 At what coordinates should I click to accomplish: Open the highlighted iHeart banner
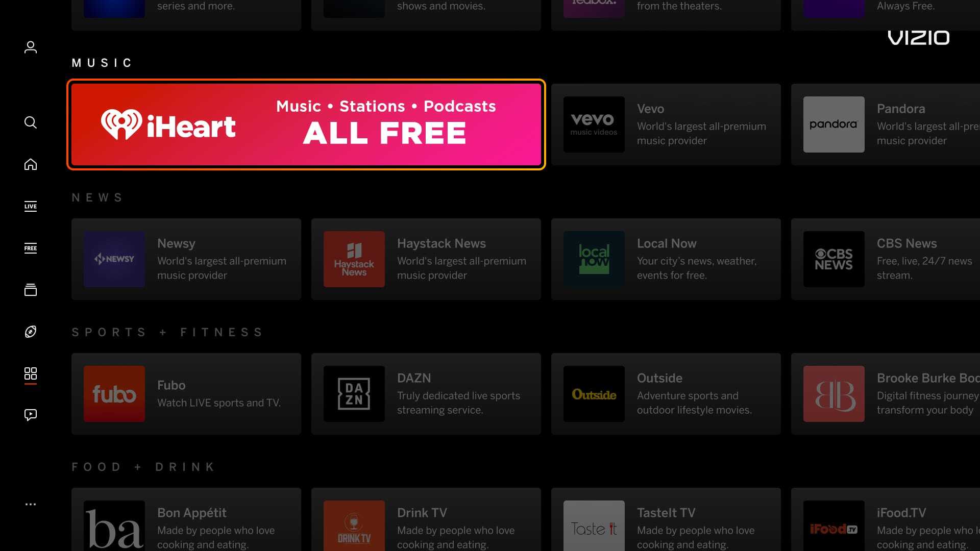[x=306, y=124]
